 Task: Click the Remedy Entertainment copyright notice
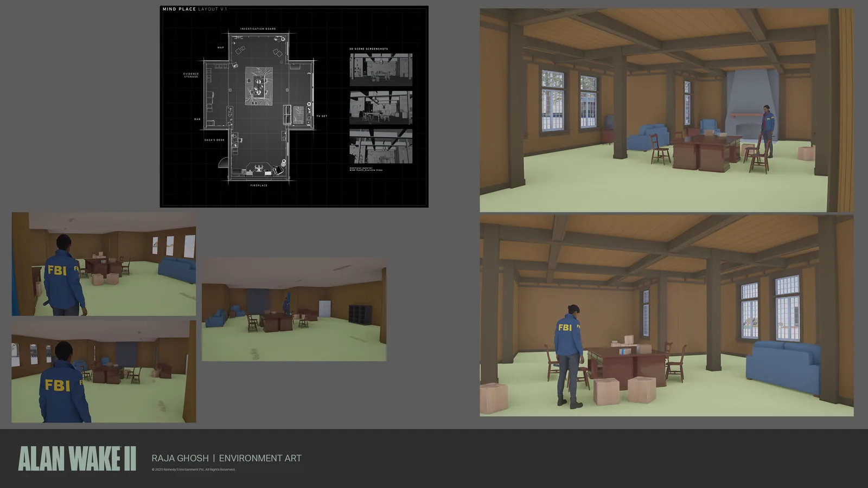(x=194, y=470)
